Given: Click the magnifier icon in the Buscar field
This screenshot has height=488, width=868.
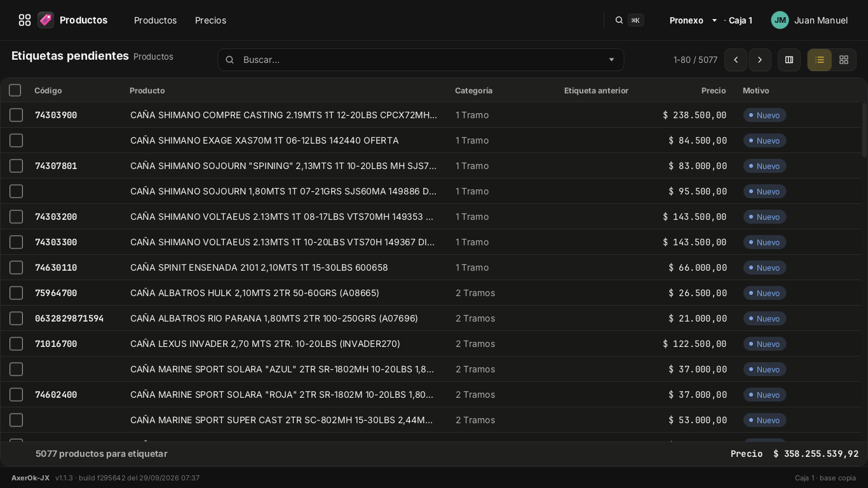Looking at the screenshot, I should pos(230,60).
